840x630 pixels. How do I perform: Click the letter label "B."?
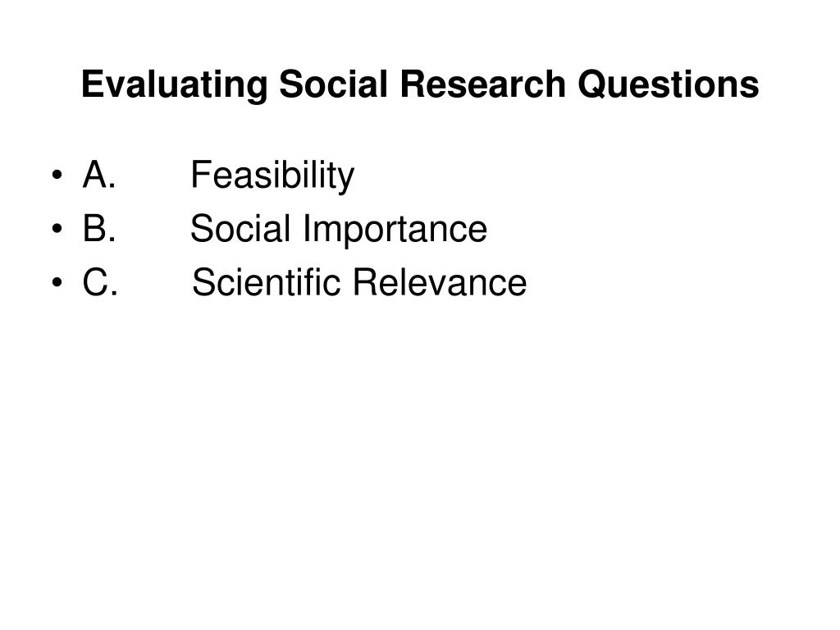point(99,228)
